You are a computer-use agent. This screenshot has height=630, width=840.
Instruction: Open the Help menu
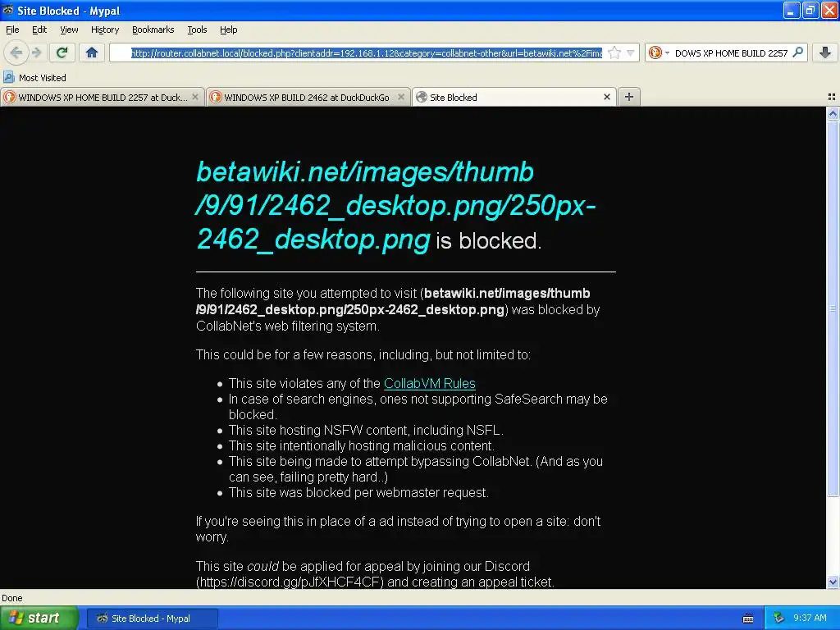(229, 30)
